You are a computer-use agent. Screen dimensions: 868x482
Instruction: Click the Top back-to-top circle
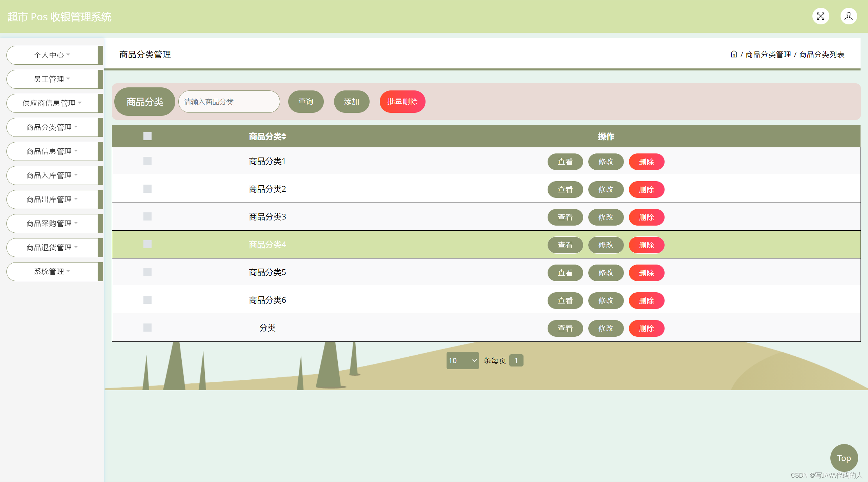pos(844,458)
